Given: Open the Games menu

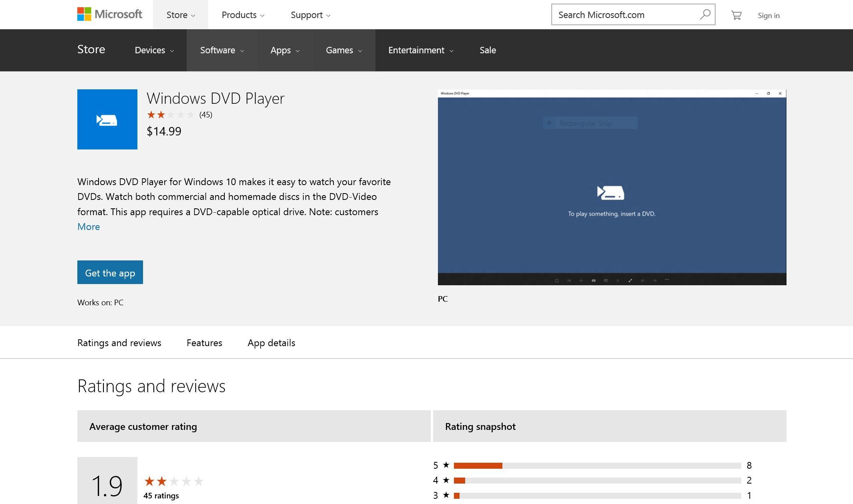Looking at the screenshot, I should pyautogui.click(x=344, y=50).
